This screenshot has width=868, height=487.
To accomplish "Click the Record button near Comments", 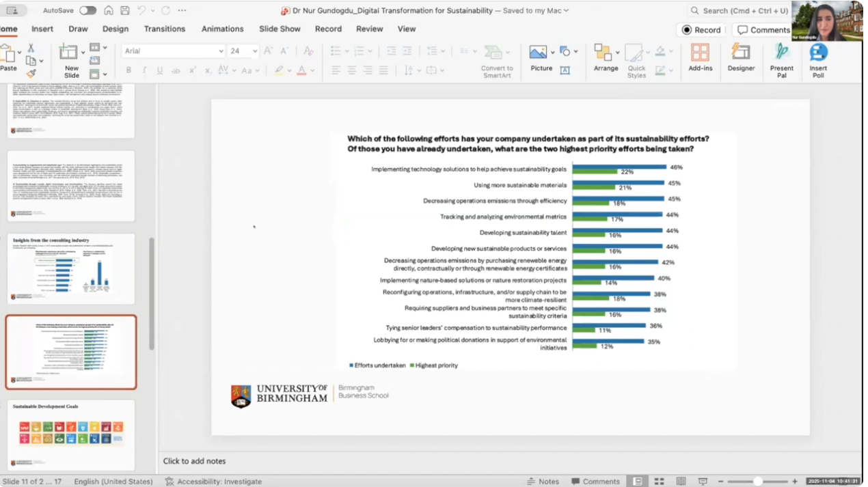I will [x=701, y=30].
